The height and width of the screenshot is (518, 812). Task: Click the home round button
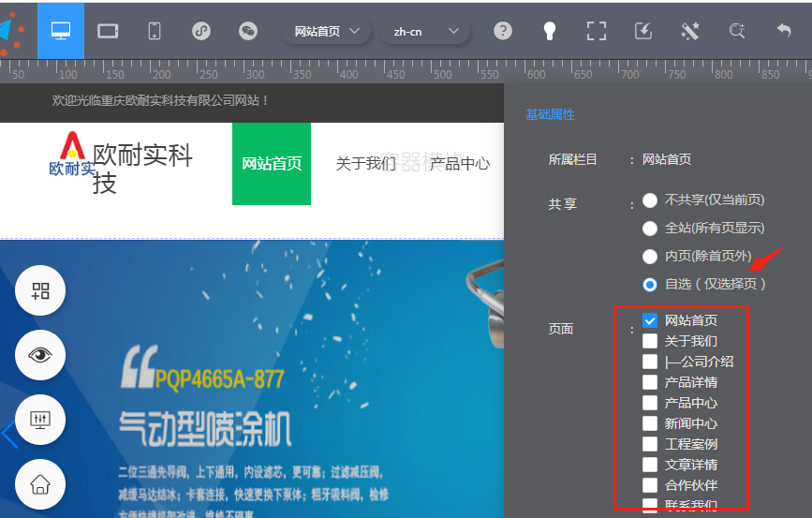click(x=40, y=484)
